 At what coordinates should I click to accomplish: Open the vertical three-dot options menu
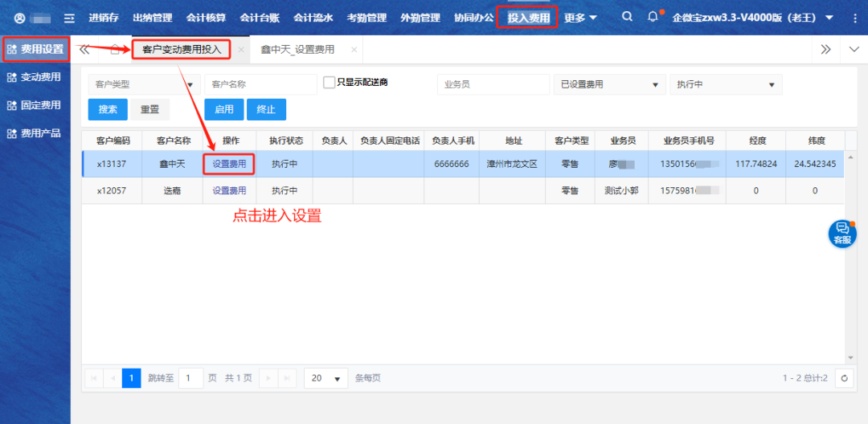click(x=854, y=18)
